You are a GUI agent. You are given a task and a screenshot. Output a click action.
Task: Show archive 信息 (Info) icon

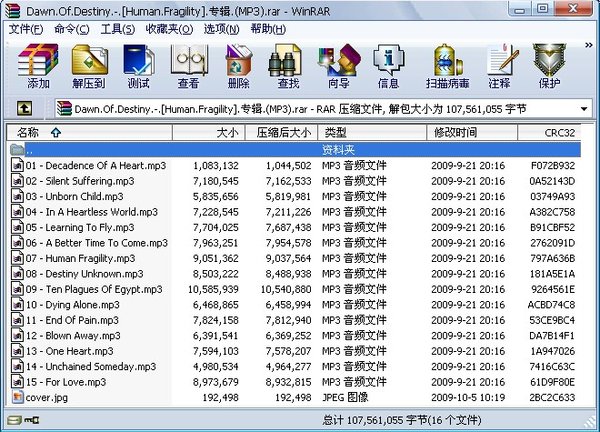pos(388,60)
